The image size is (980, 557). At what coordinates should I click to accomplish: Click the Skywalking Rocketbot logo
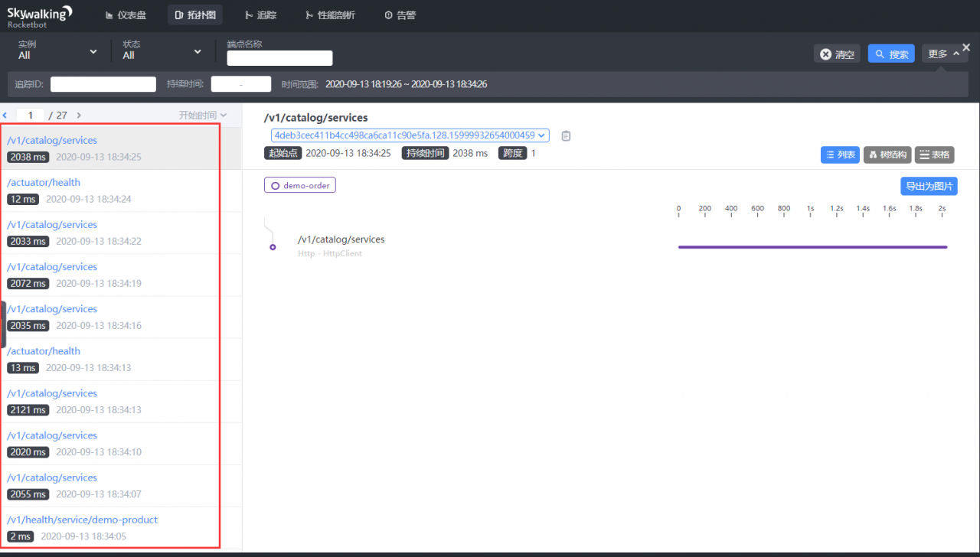(40, 15)
